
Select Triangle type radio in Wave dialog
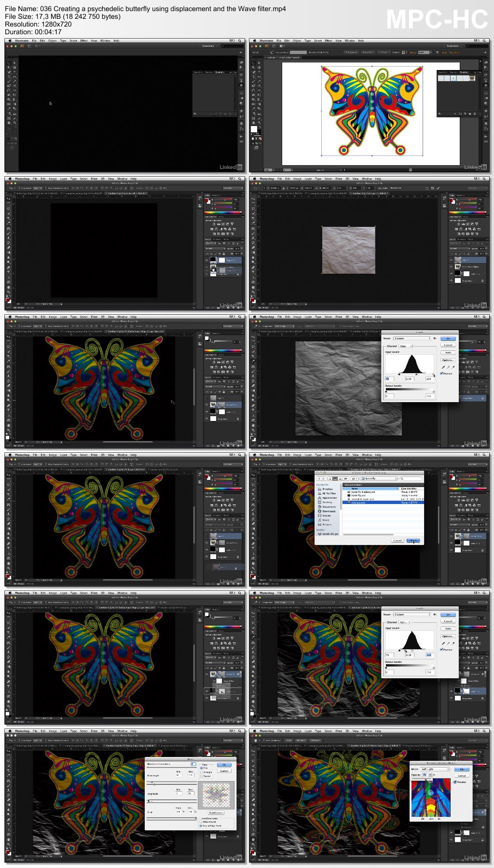click(x=202, y=772)
